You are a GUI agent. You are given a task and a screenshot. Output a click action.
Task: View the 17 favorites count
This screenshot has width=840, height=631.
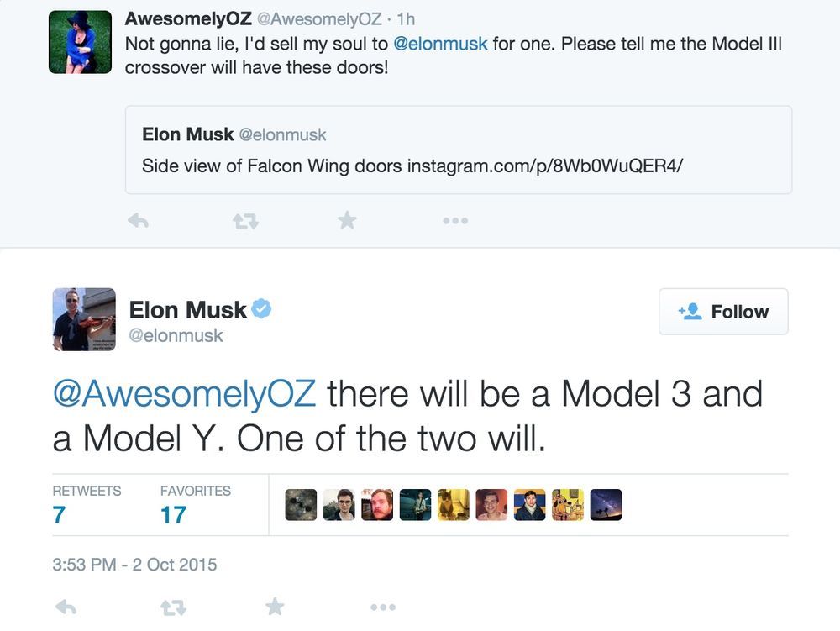pos(173,515)
